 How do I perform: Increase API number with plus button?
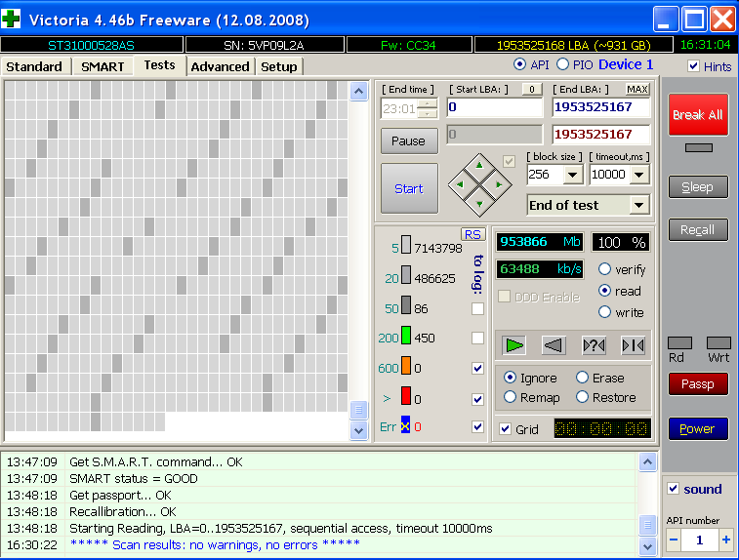pyautogui.click(x=725, y=540)
